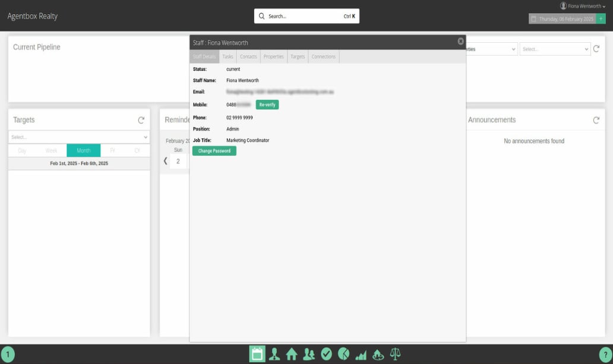Viewport: 613px width, 364px height.
Task: Open the bar graph statistics icon
Action: pyautogui.click(x=361, y=355)
